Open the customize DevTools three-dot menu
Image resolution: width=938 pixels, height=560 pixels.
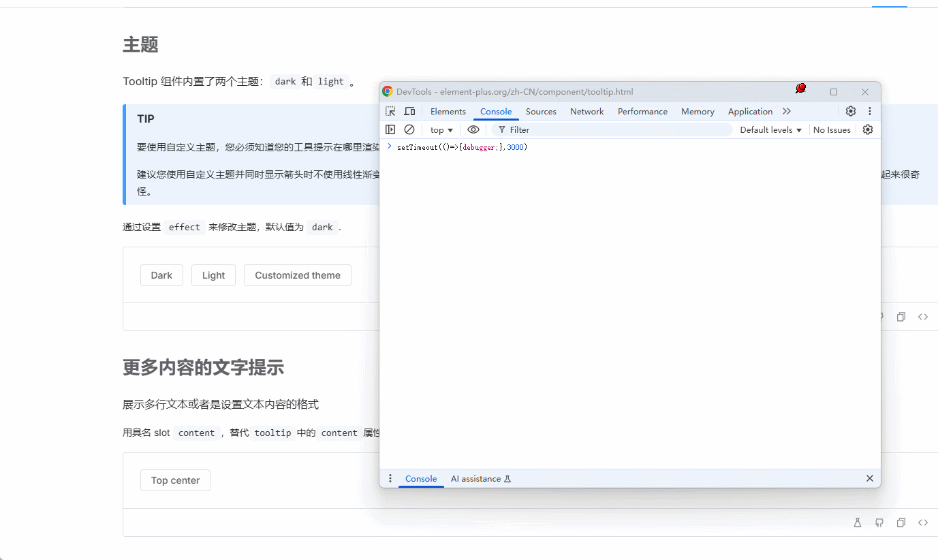coord(870,111)
